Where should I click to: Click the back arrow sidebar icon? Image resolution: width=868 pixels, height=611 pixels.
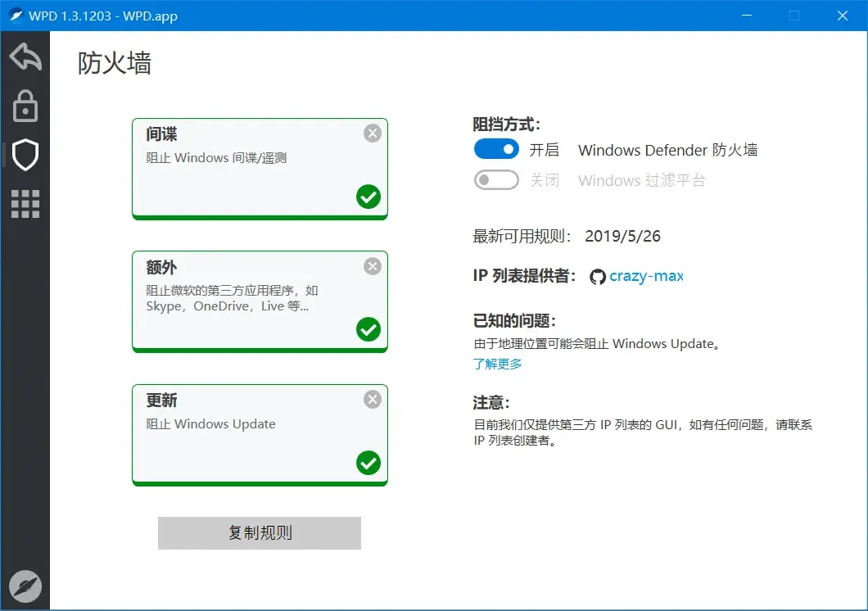[x=25, y=57]
